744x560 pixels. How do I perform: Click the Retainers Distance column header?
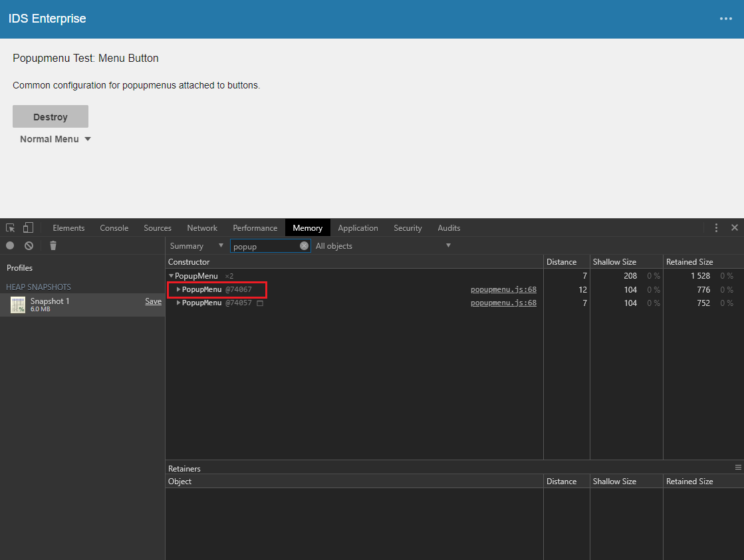point(566,482)
